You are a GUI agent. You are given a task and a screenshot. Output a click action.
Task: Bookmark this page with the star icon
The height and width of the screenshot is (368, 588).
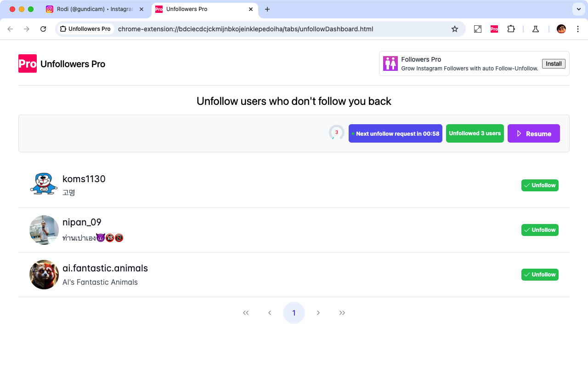point(455,29)
